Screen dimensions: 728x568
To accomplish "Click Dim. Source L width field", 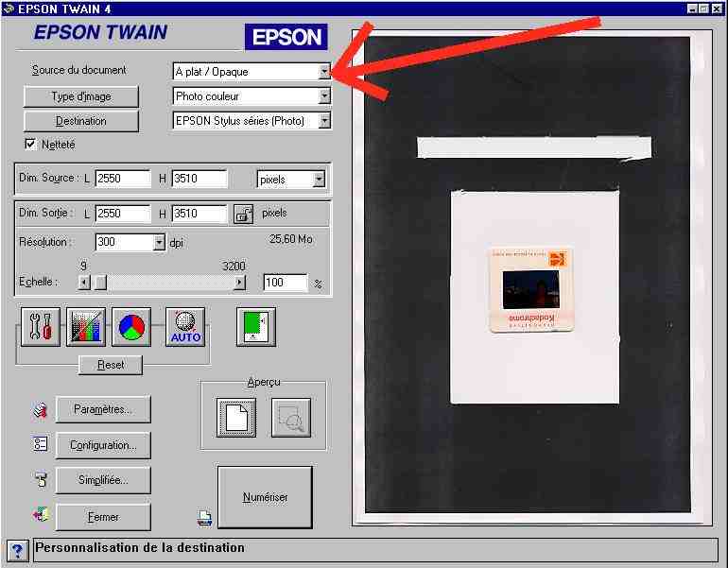I will pos(123,179).
